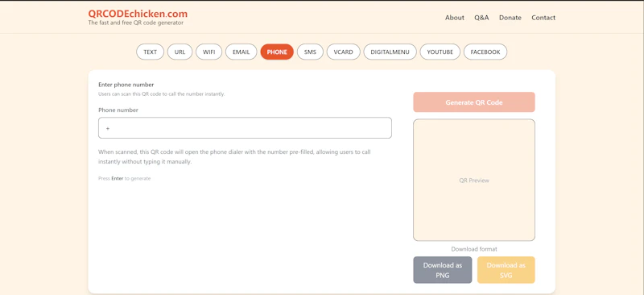Select the URL QR type
The image size is (644, 295).
click(x=180, y=52)
